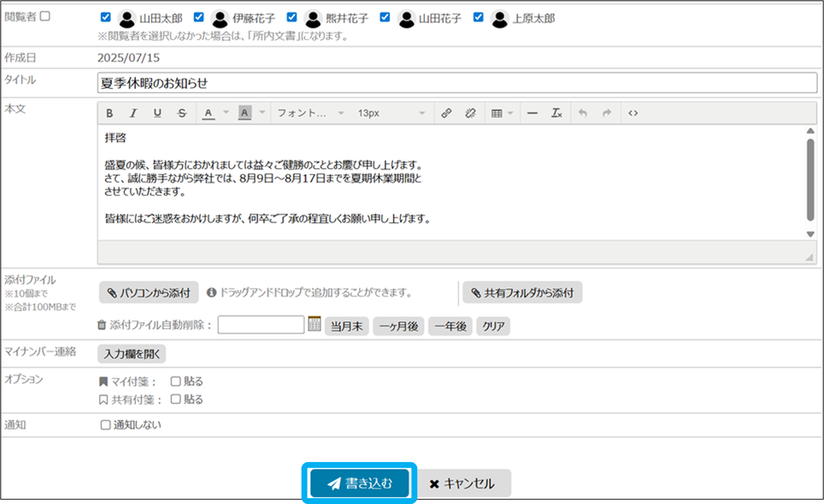Apply strikethrough formatting
Screen dimensions: 824x504
pos(181,113)
